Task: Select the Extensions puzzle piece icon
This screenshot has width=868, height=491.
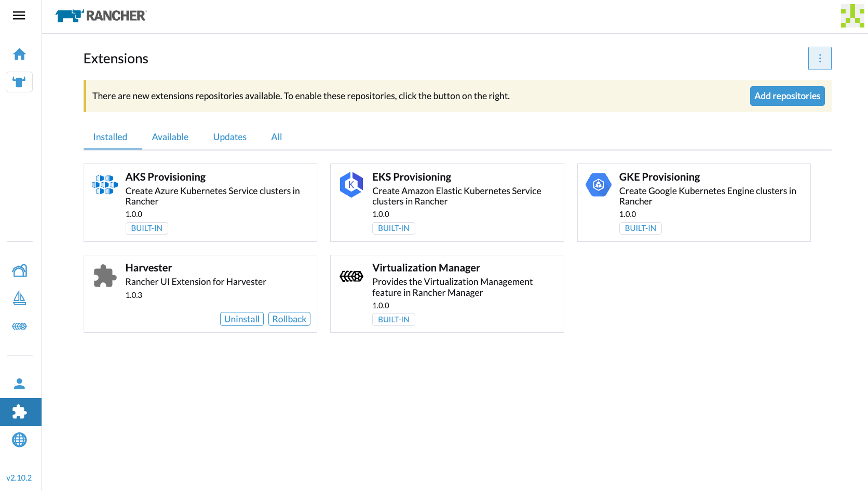Action: point(19,412)
